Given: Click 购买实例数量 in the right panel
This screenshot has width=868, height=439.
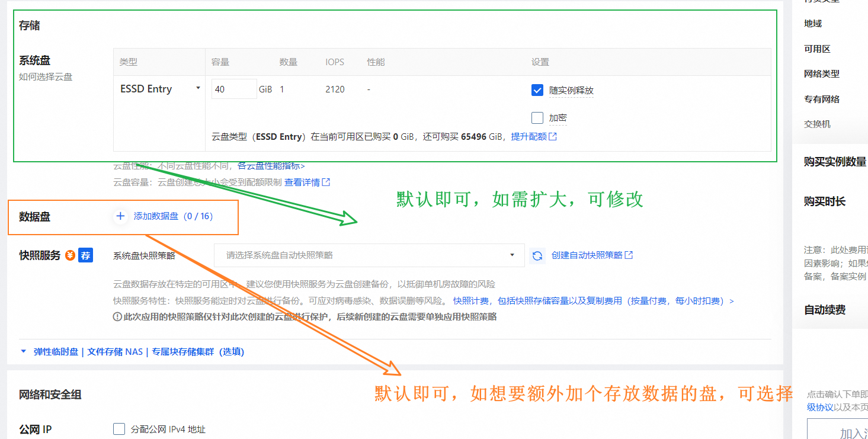Looking at the screenshot, I should click(x=835, y=162).
